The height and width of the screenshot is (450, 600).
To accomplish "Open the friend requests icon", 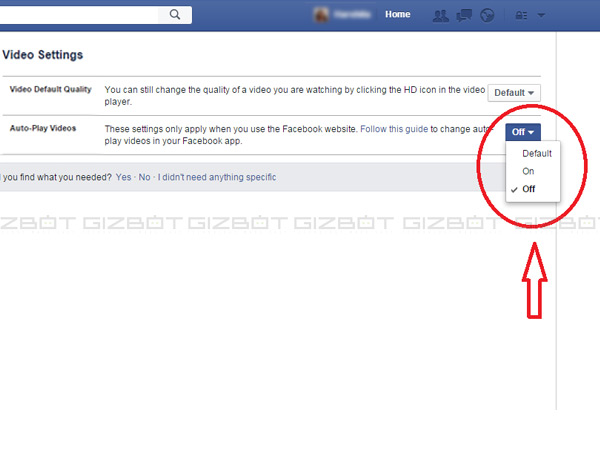I will (441, 16).
